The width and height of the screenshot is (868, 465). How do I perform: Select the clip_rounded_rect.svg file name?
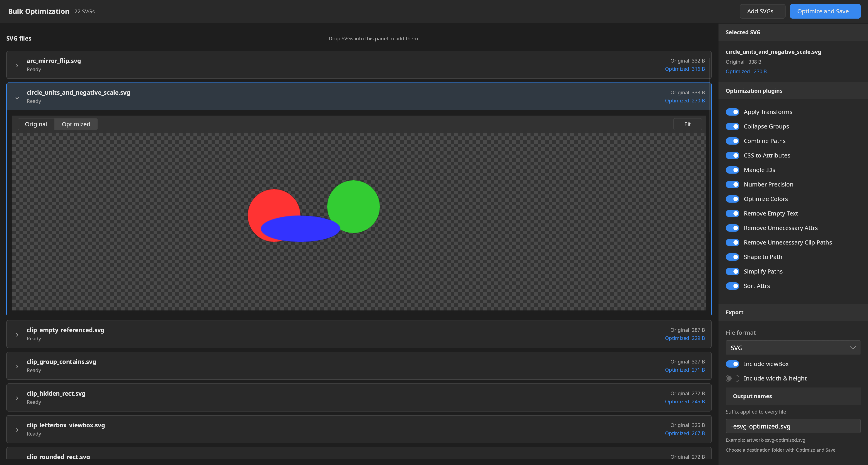click(58, 457)
